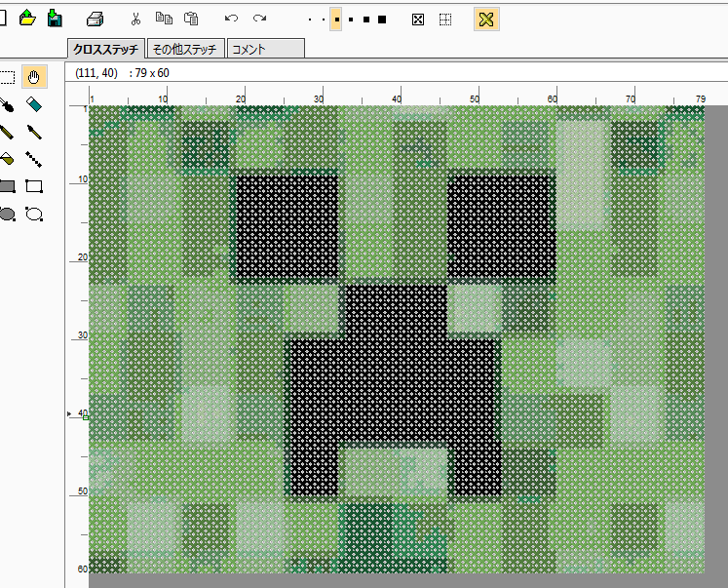Pick the eyedropper color picker tool
Viewport: 728px width, 588px height.
tap(7, 105)
